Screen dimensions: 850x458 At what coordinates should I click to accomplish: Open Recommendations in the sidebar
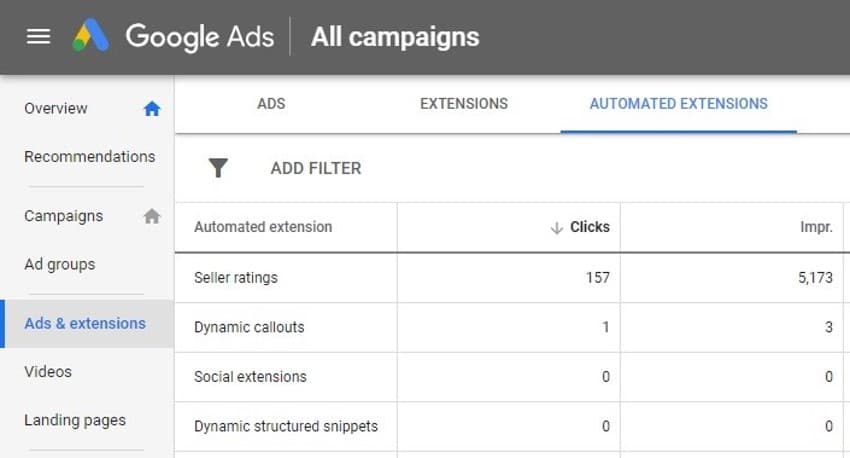(x=89, y=157)
